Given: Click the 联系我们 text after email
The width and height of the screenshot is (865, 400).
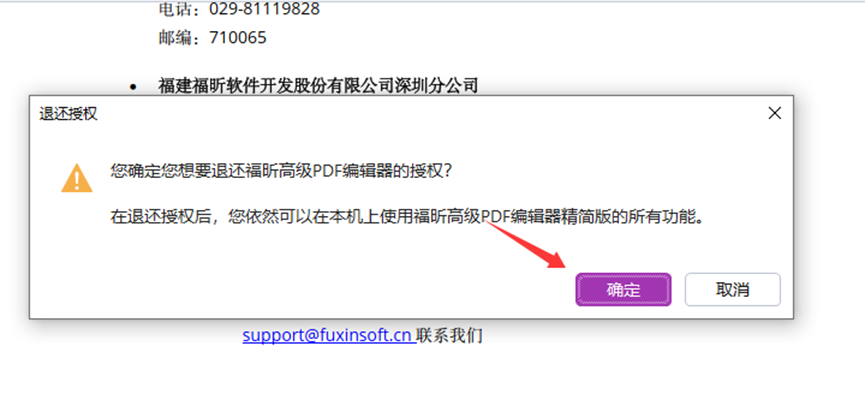Looking at the screenshot, I should (x=450, y=335).
